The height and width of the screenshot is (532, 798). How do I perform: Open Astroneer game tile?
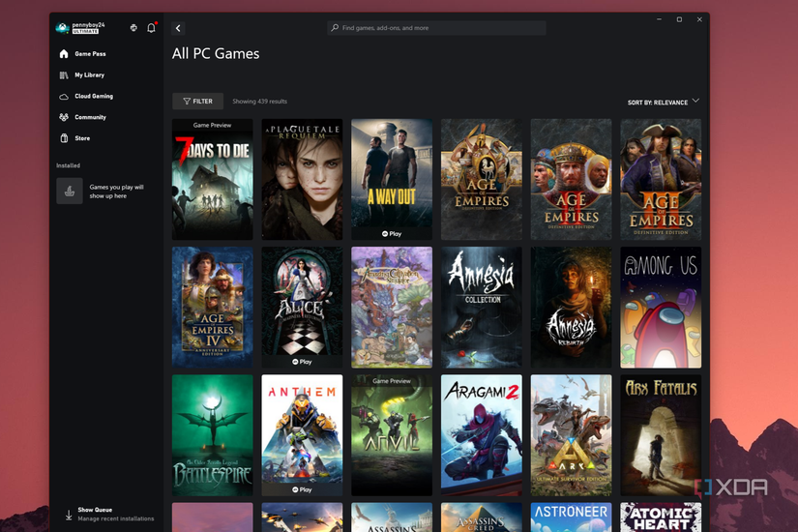tap(571, 517)
